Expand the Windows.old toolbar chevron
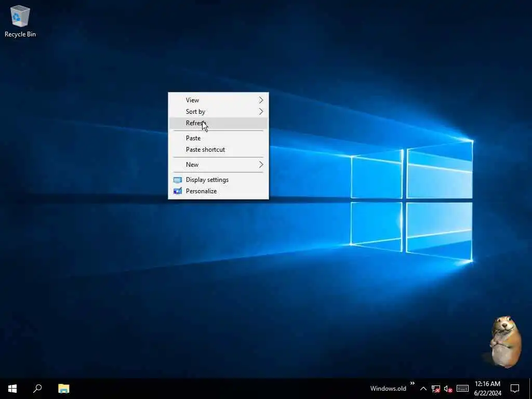This screenshot has width=532, height=399. pos(412,383)
